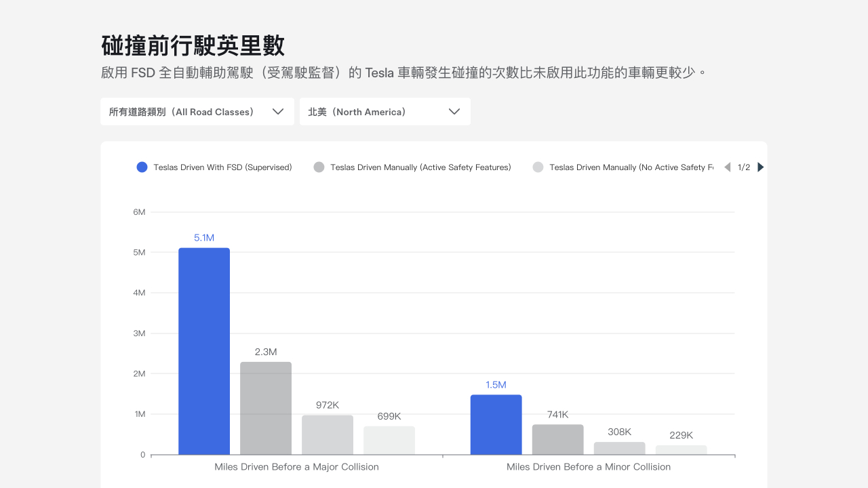Click the next legend page arrow
This screenshot has height=488, width=868.
point(760,167)
